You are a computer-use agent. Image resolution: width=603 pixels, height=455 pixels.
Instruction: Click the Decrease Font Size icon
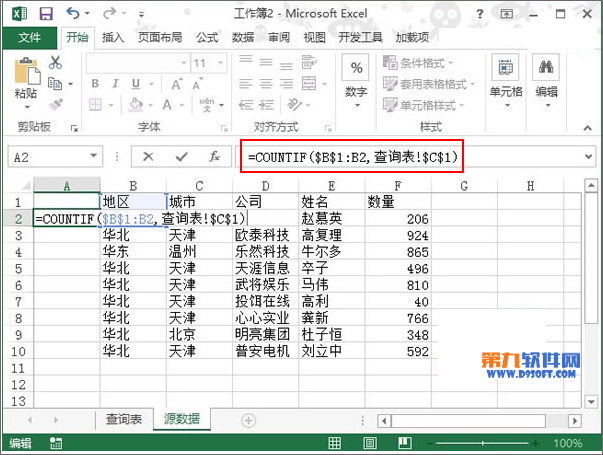pyautogui.click(x=197, y=85)
